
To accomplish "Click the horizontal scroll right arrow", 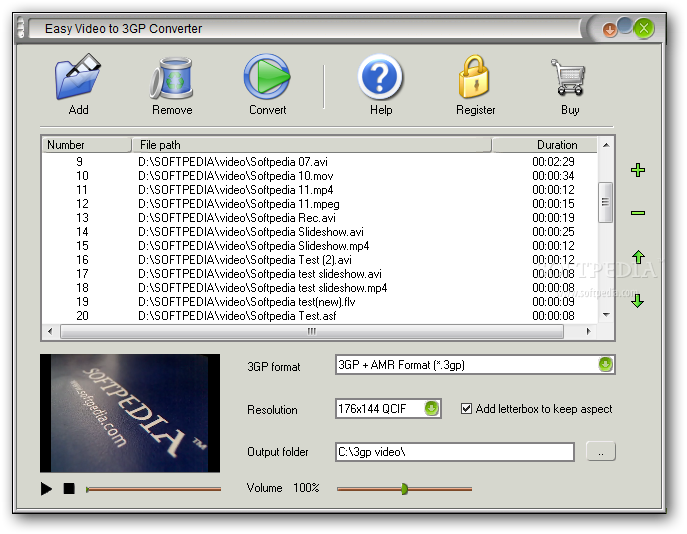I will pos(588,331).
